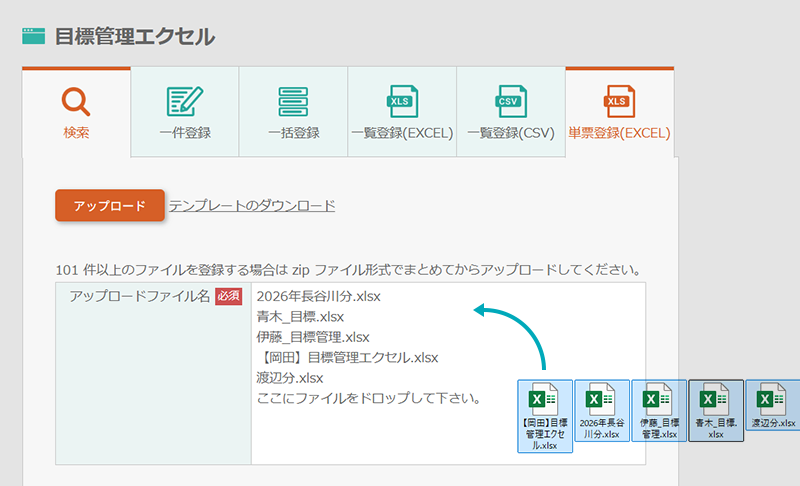Screen dimensions: 800x486
Task: Open the 一覧登録(EXCEL) tab
Action: click(x=402, y=112)
